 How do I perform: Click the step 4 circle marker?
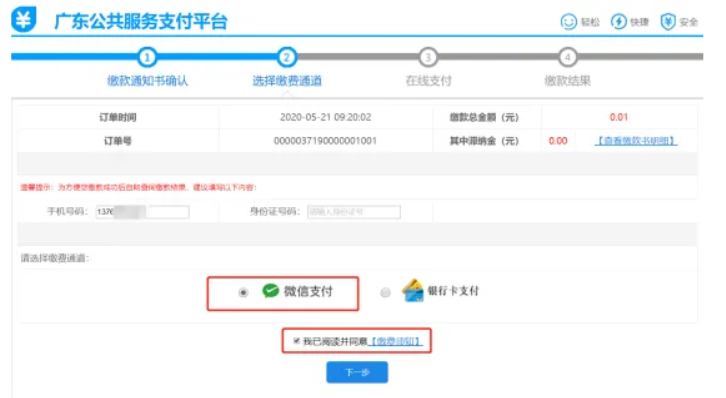click(x=568, y=57)
